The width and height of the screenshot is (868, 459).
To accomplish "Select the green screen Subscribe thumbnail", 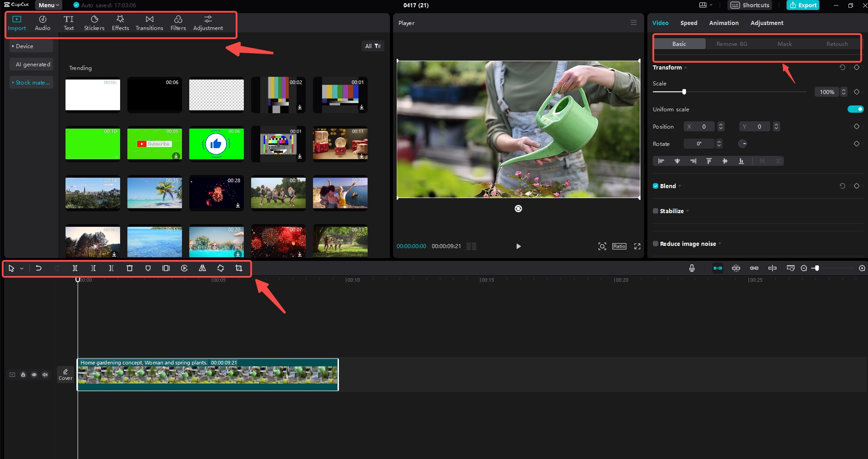I will click(154, 144).
